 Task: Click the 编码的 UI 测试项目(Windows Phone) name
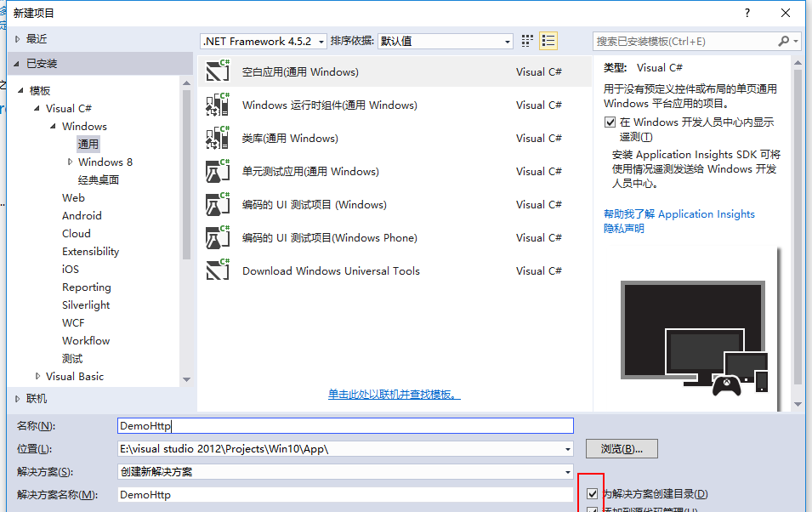click(x=330, y=237)
